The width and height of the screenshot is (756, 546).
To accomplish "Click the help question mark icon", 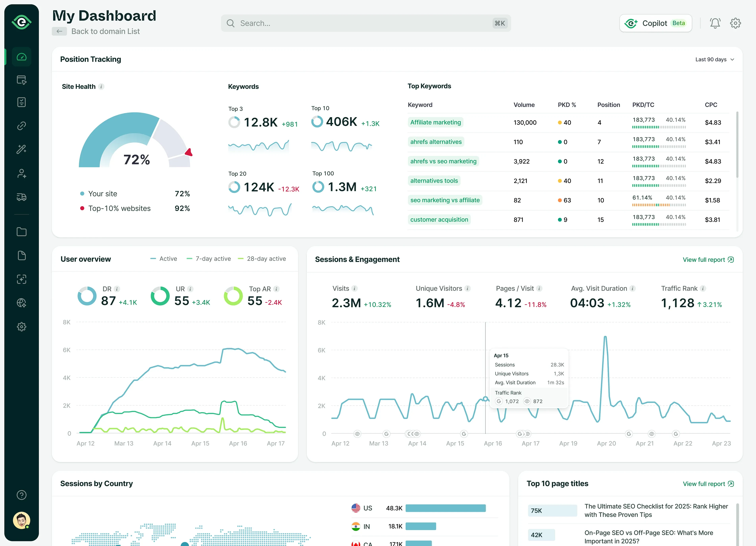I will [22, 495].
